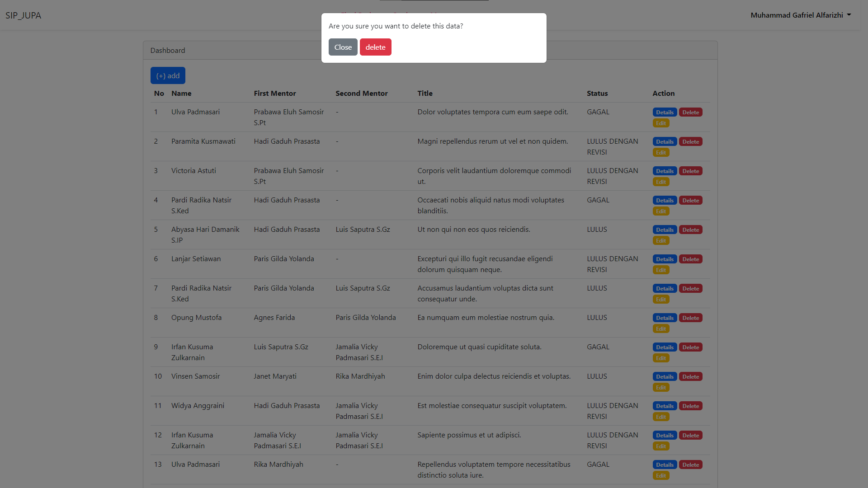
Task: Delete the Sapiente possimus entry in row 12
Action: coord(690,435)
